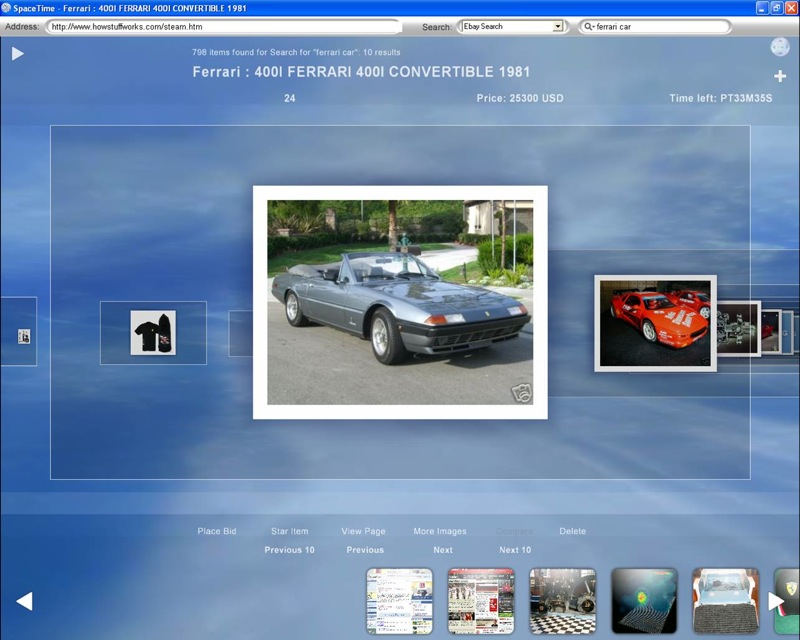Click the "Time left: PT33M35S" text
This screenshot has height=640, width=800.
click(x=720, y=98)
